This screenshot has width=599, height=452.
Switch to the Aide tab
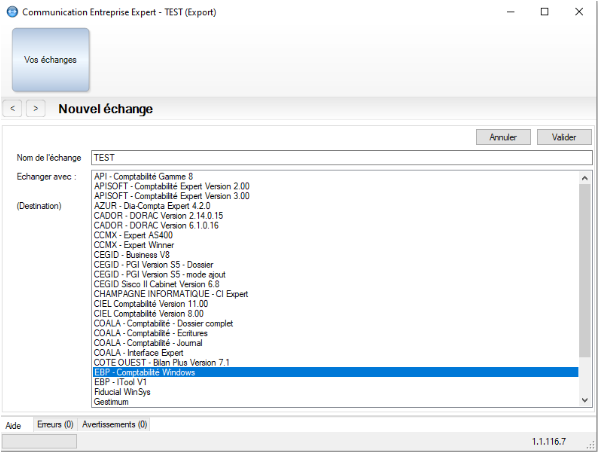click(x=13, y=425)
